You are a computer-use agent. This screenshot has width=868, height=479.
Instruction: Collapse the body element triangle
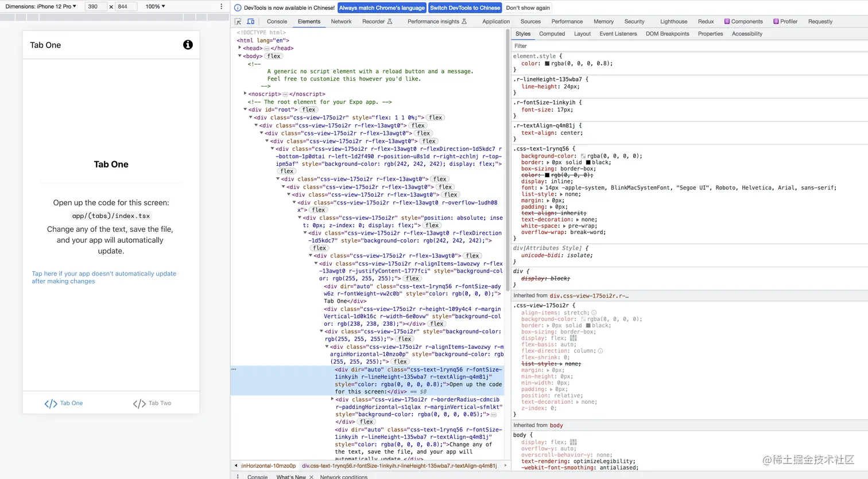(x=240, y=56)
